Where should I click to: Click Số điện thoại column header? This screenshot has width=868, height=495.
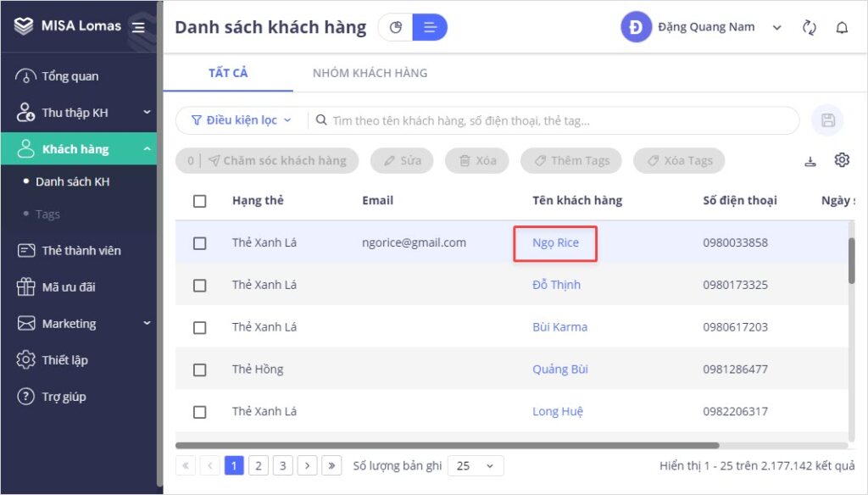[739, 200]
